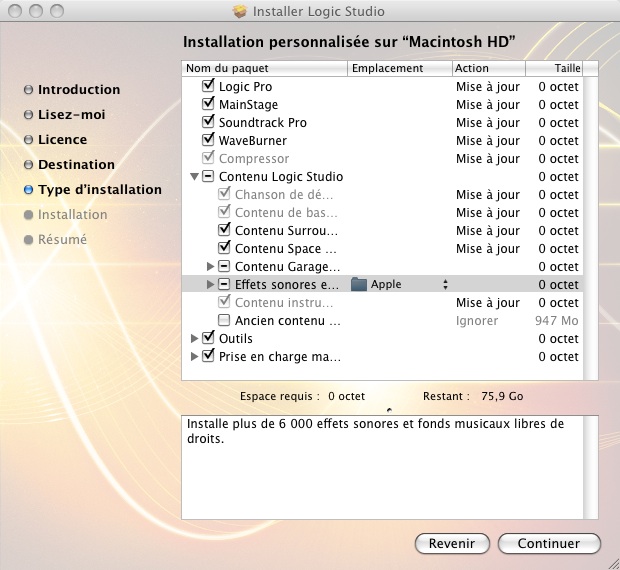Toggle the Soundtrack Pro checkbox

[209, 123]
